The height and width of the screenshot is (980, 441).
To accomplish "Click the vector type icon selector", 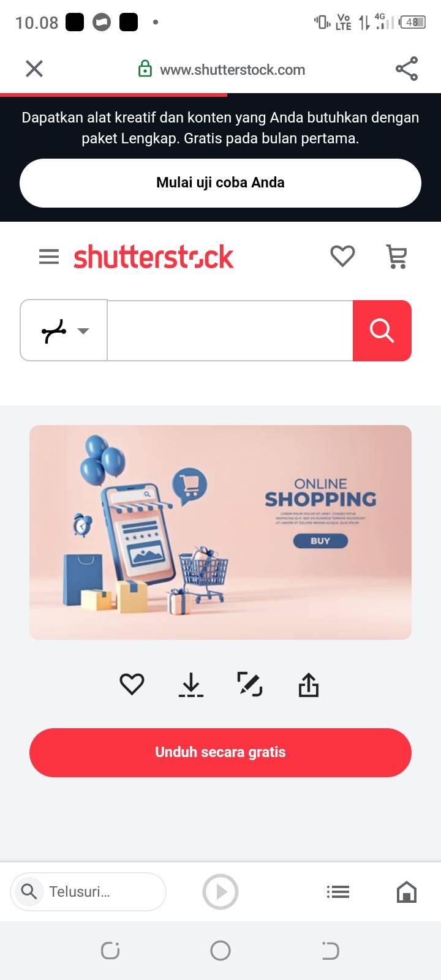I will (x=54, y=331).
